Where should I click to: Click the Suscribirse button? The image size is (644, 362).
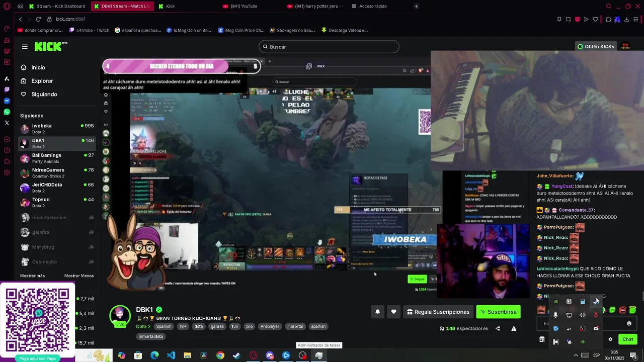(x=498, y=312)
